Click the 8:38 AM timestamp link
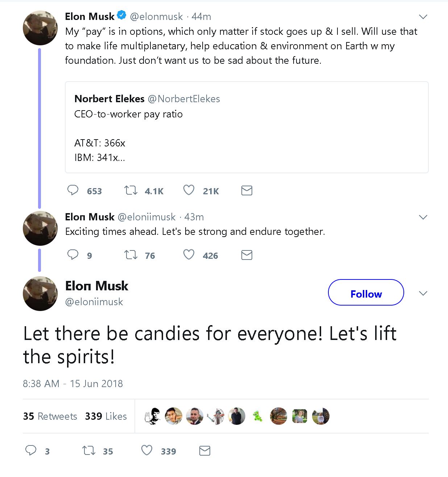The height and width of the screenshot is (477, 448). [x=73, y=383]
